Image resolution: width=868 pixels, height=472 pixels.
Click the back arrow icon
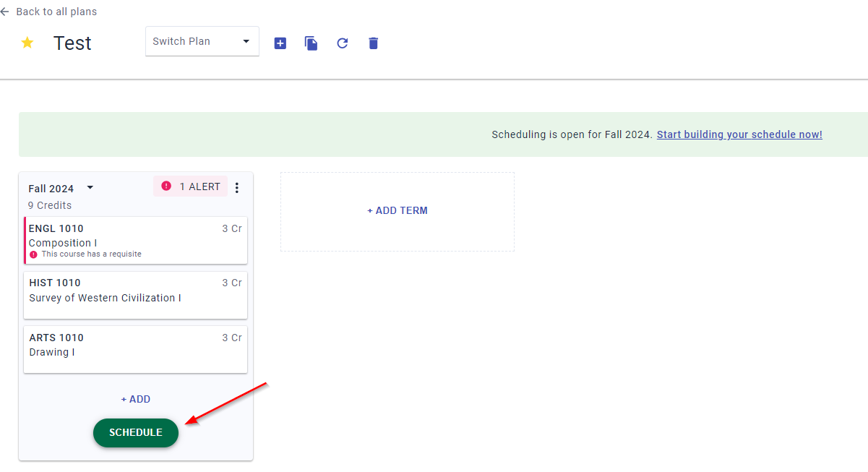pyautogui.click(x=5, y=12)
